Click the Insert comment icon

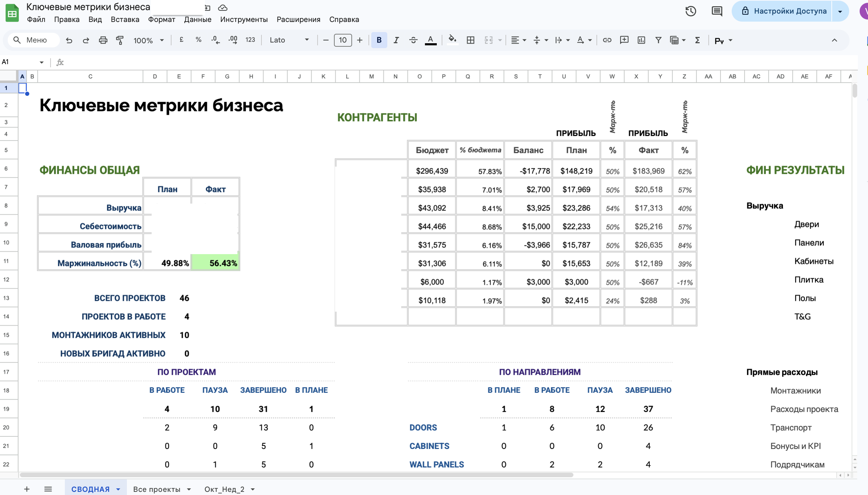[x=624, y=40]
